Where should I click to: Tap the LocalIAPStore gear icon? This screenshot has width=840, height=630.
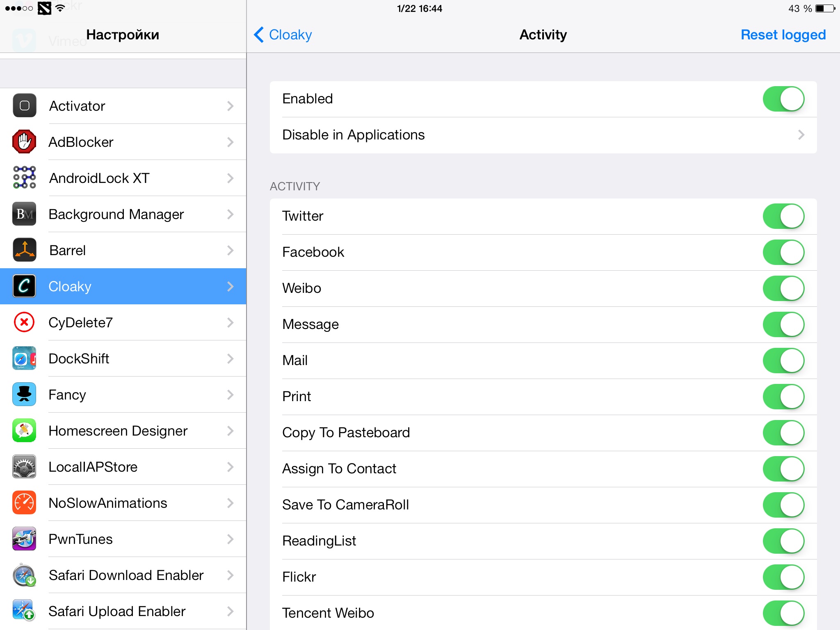24,467
